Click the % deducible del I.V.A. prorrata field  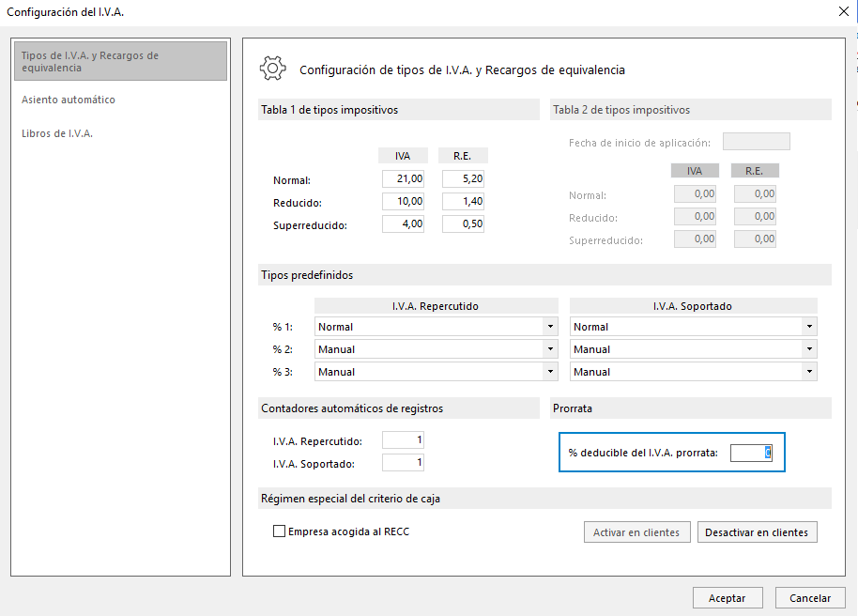pyautogui.click(x=751, y=453)
